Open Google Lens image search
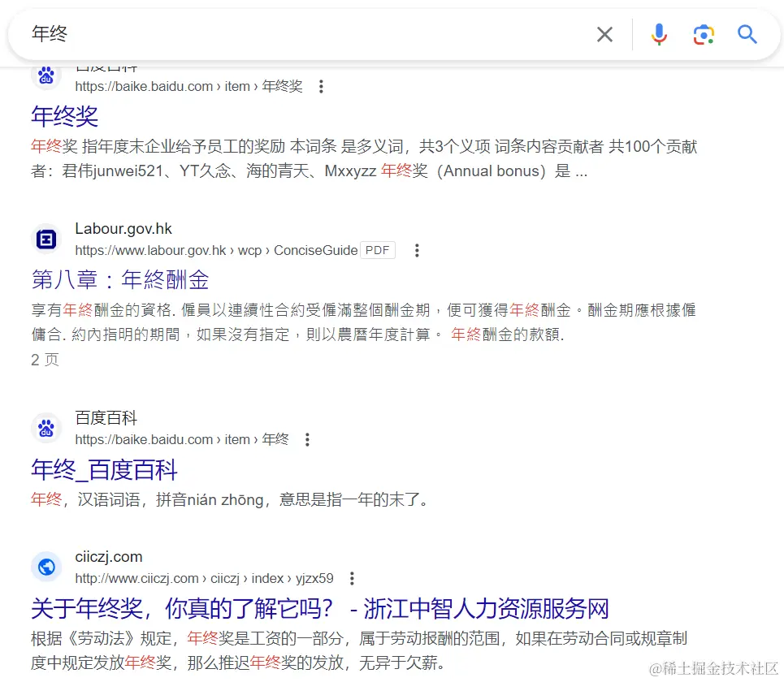Screen dimensions: 784x682 pos(704,34)
